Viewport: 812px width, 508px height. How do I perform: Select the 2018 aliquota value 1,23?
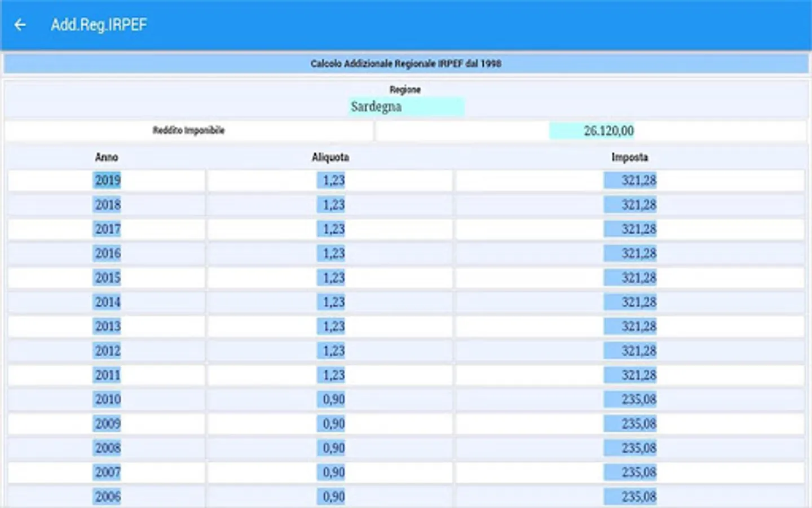[333, 205]
